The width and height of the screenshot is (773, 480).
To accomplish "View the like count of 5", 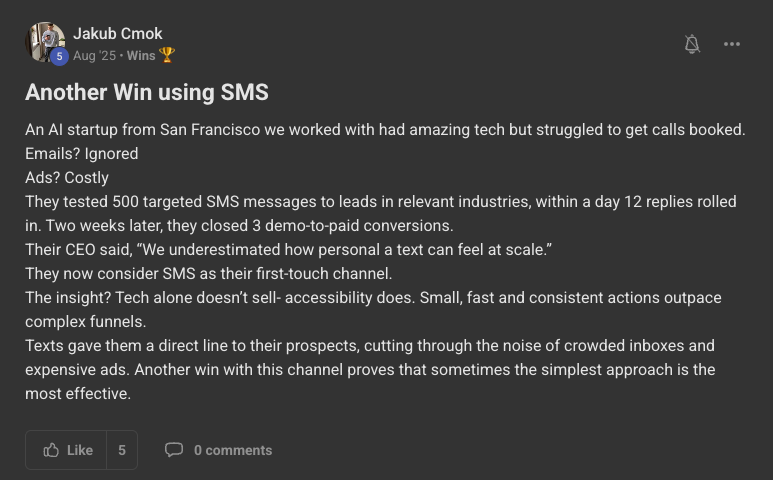I will coord(122,450).
